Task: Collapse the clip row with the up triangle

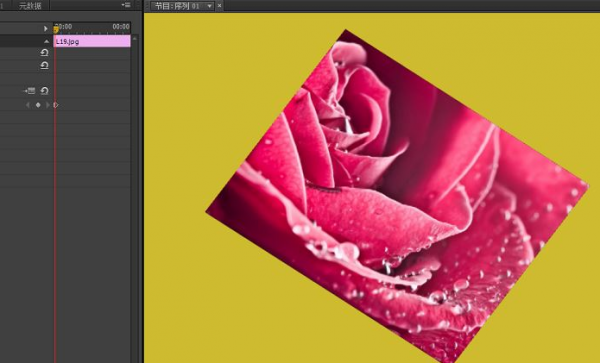Action: point(46,41)
